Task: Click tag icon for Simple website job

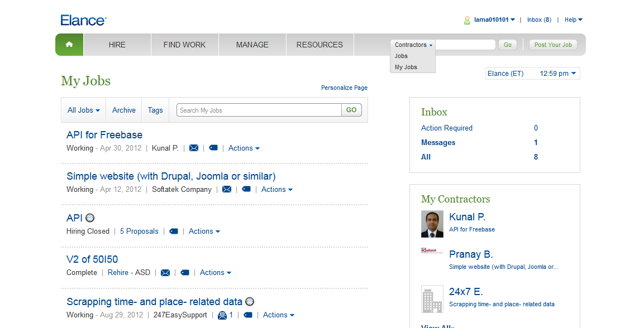Action: coord(246,189)
